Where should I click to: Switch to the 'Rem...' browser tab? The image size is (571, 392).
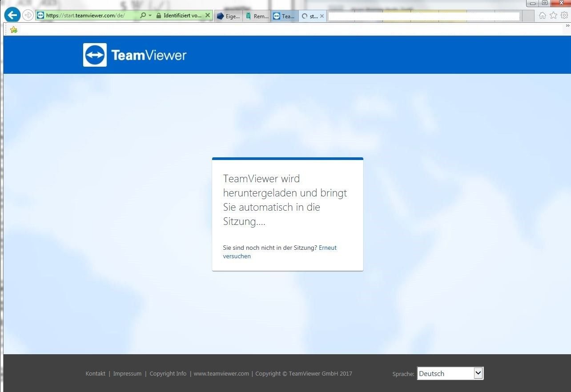click(257, 16)
